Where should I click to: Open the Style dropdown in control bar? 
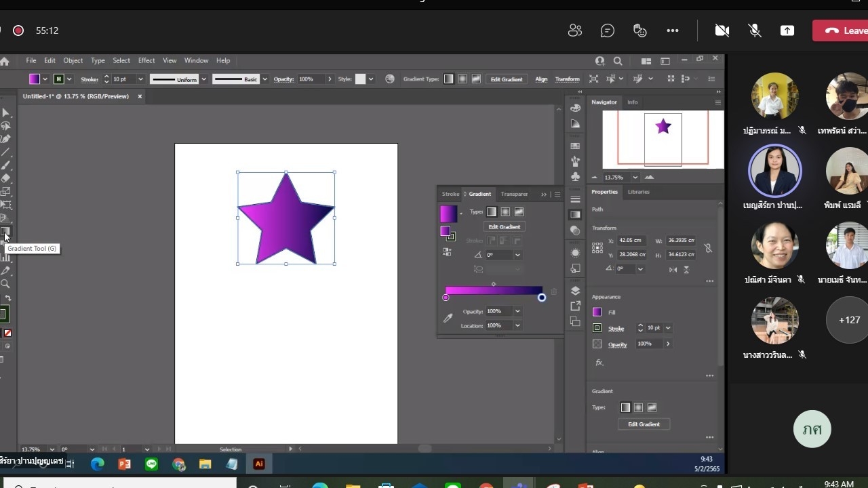(371, 79)
